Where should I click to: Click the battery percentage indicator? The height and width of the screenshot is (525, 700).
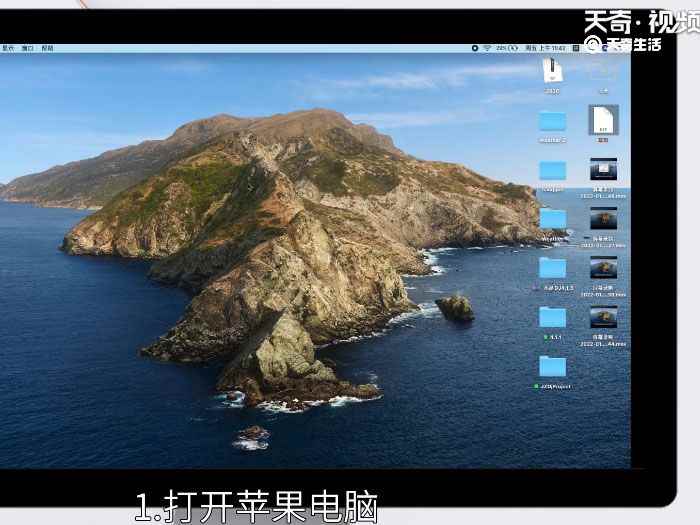pos(502,48)
